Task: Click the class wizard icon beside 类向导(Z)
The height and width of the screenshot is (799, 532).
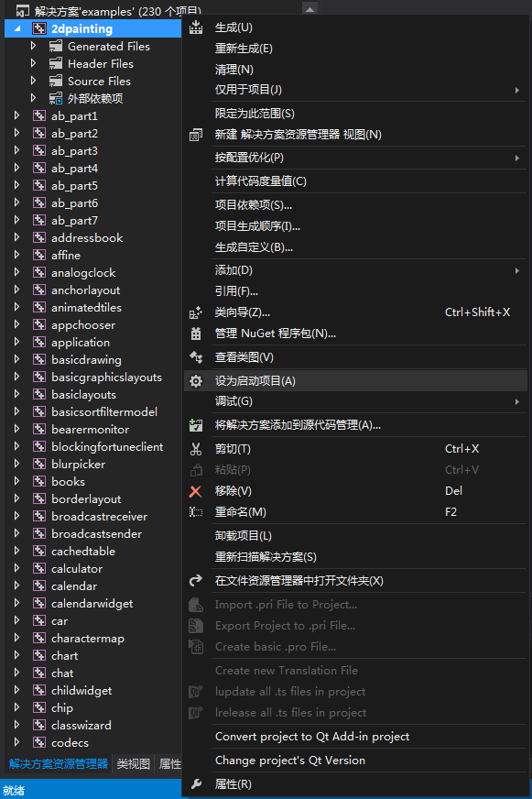Action: point(196,312)
